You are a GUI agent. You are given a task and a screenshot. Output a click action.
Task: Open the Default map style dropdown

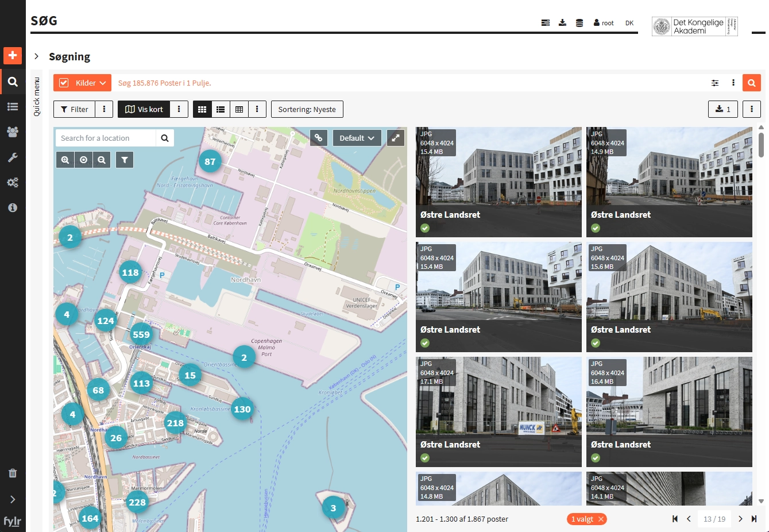point(357,138)
